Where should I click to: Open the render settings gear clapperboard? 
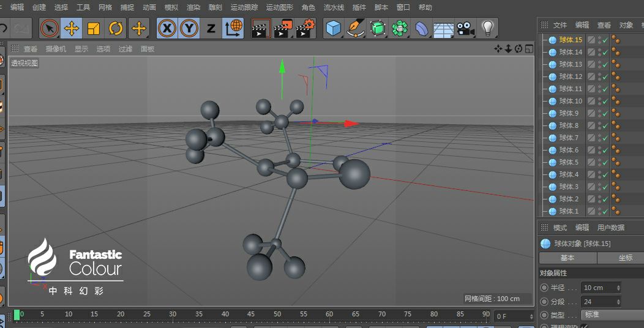[305, 28]
